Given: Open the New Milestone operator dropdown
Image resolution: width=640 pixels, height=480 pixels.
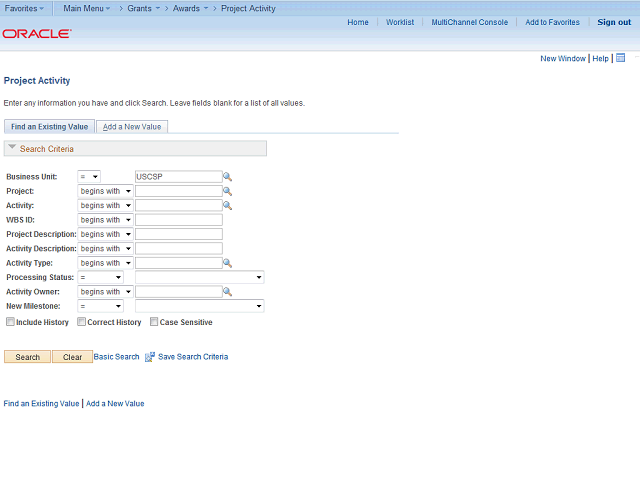Looking at the screenshot, I should pyautogui.click(x=100, y=306).
